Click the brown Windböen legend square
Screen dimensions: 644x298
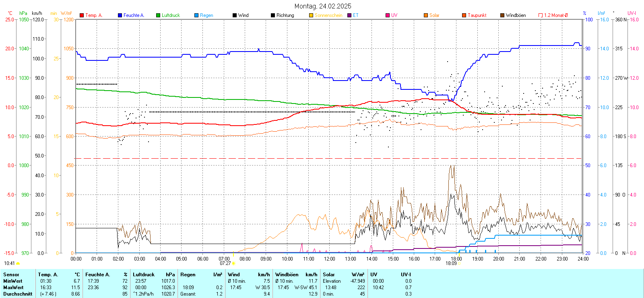point(502,15)
